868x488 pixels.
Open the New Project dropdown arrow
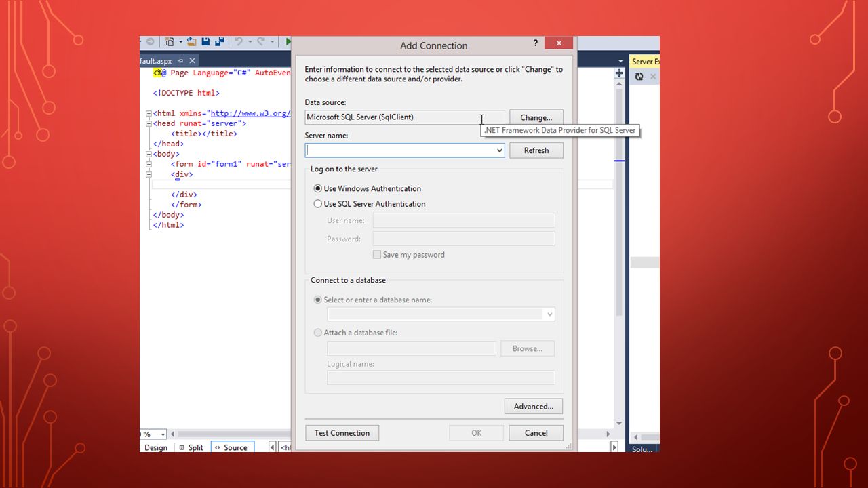[181, 42]
